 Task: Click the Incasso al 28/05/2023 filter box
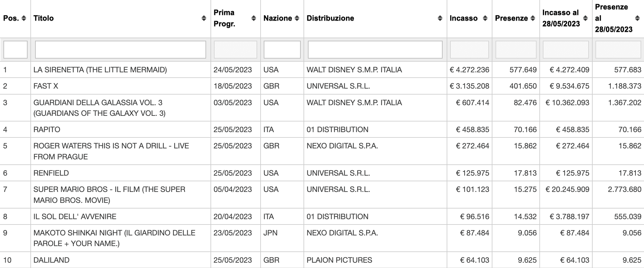[x=566, y=49]
